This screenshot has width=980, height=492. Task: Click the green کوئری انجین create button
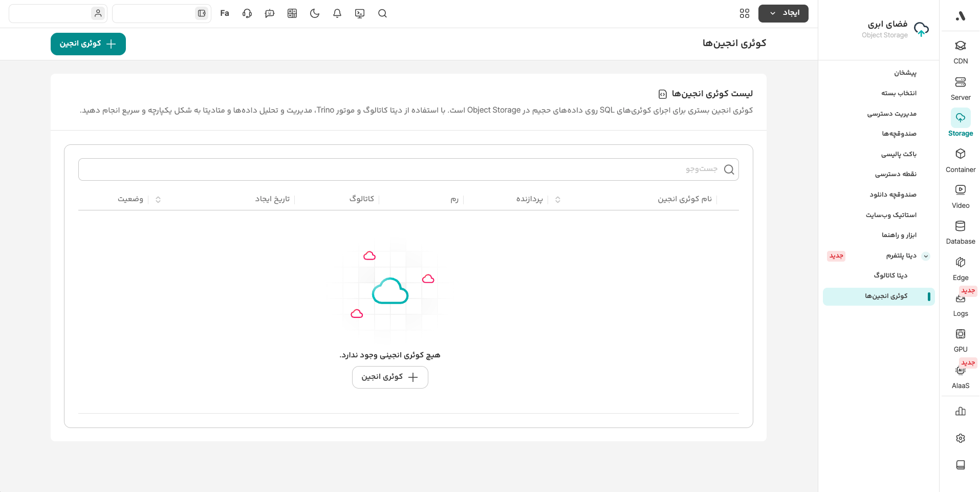(x=88, y=44)
